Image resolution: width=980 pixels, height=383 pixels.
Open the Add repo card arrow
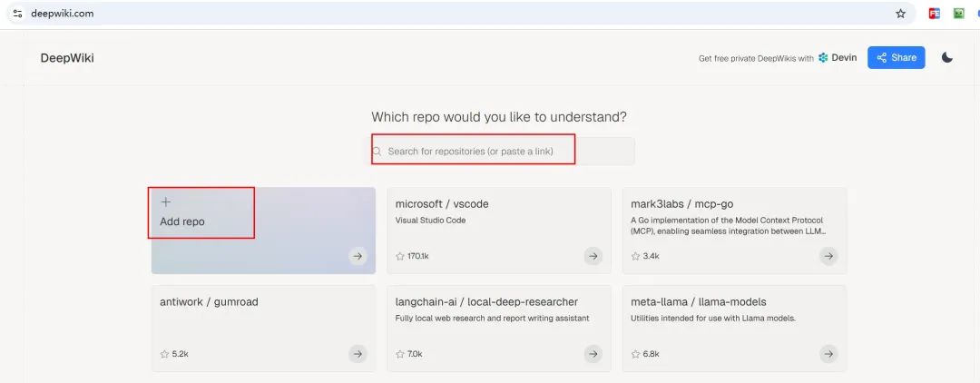pos(358,256)
